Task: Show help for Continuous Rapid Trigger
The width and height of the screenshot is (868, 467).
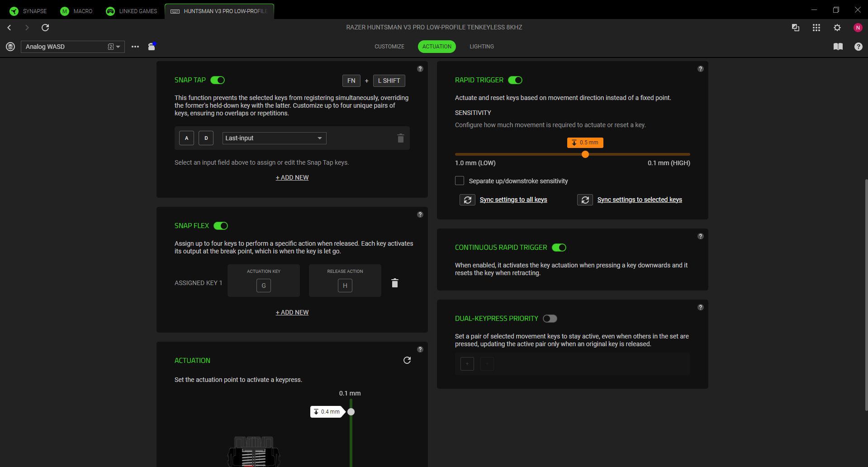Action: click(701, 236)
